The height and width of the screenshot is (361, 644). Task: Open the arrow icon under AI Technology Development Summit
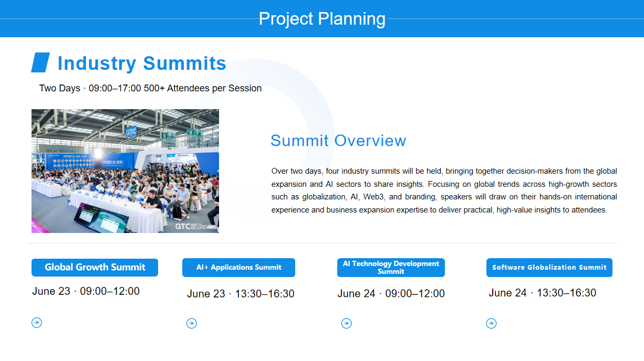point(347,324)
